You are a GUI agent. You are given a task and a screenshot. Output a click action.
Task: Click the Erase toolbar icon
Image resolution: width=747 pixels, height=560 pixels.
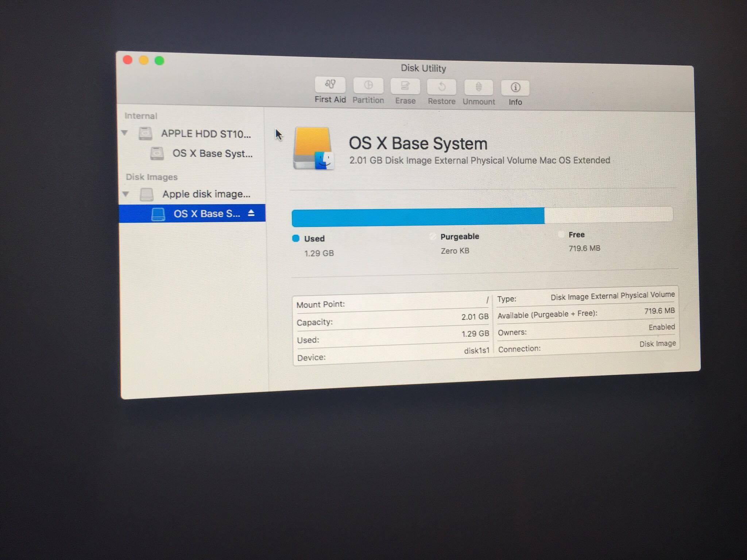coord(405,86)
